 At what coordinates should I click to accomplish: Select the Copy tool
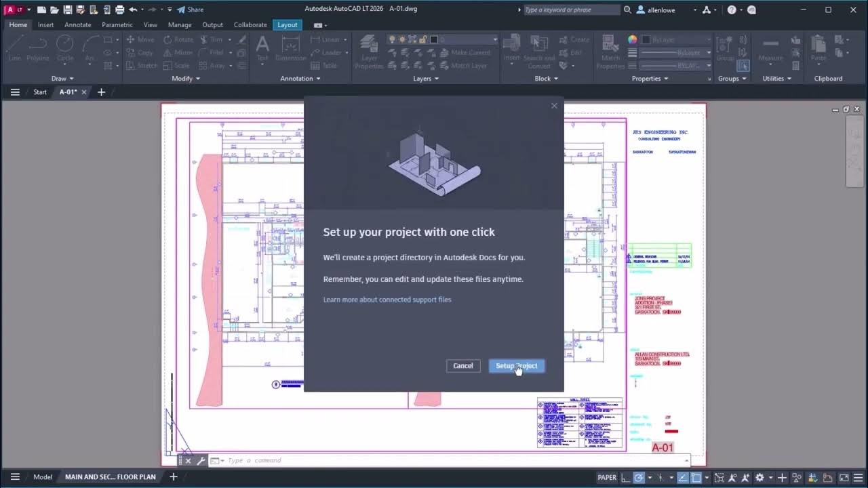click(x=140, y=52)
